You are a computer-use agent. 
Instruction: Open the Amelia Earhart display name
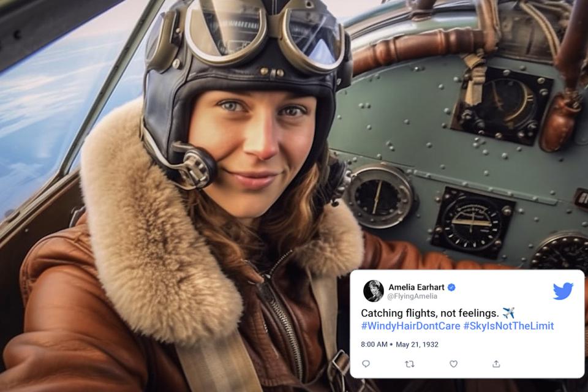(x=417, y=287)
